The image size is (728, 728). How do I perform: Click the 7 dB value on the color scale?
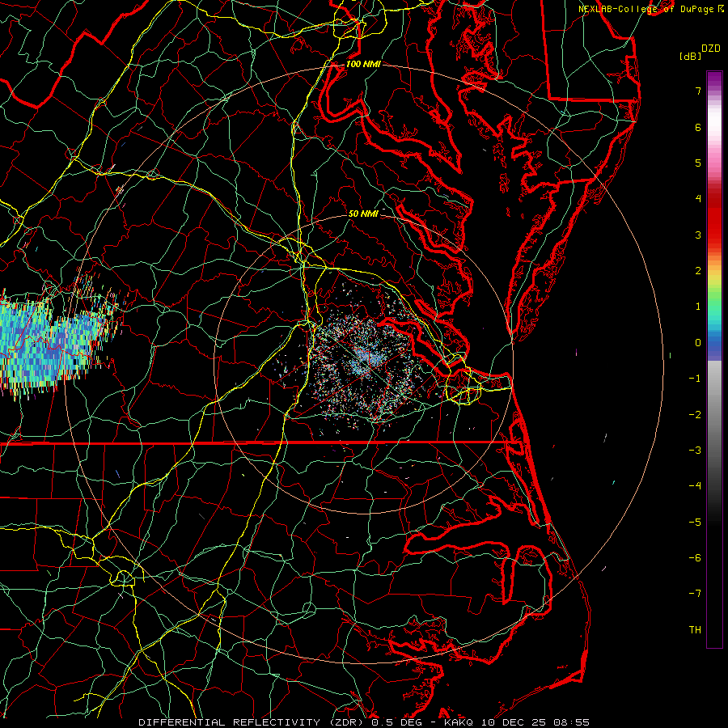[698, 91]
